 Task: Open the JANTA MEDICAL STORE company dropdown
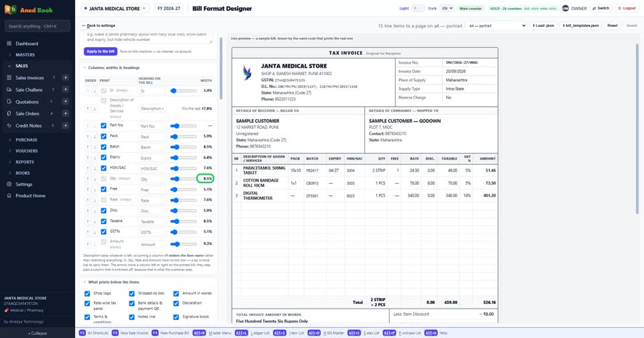tap(115, 8)
